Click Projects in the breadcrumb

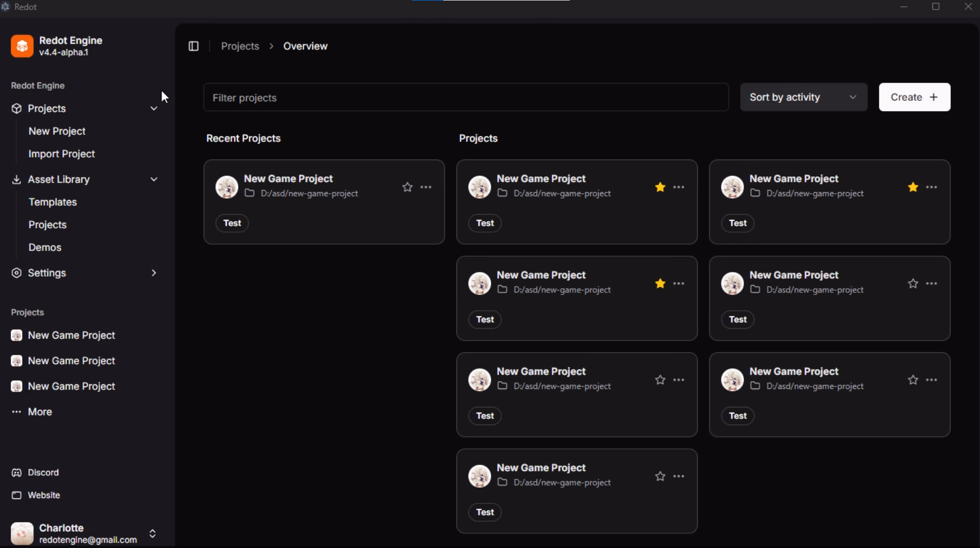coord(240,46)
